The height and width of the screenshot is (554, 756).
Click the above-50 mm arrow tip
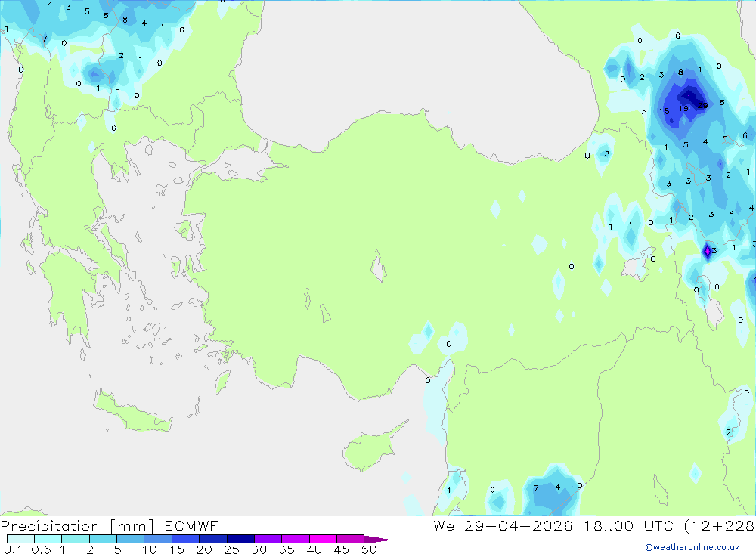tap(377, 540)
